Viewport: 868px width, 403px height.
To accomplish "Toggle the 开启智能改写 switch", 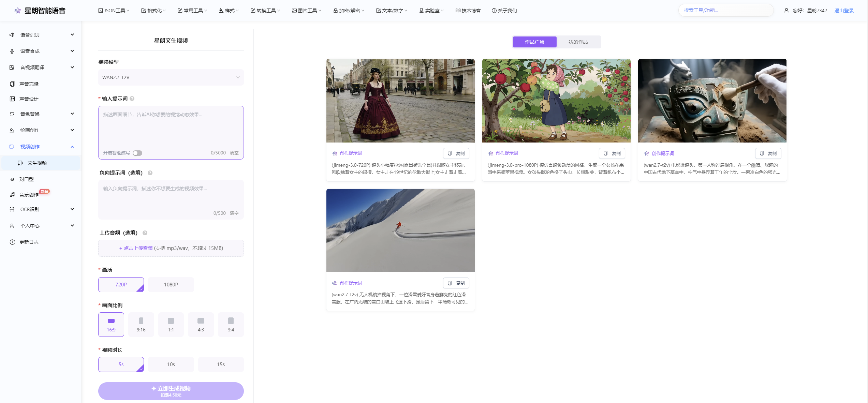I will 137,153.
